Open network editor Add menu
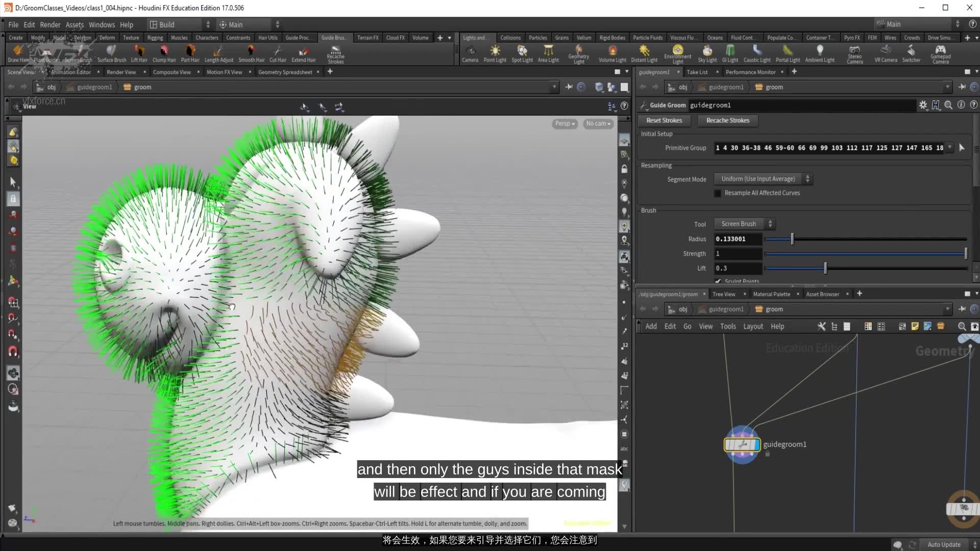 (x=651, y=327)
